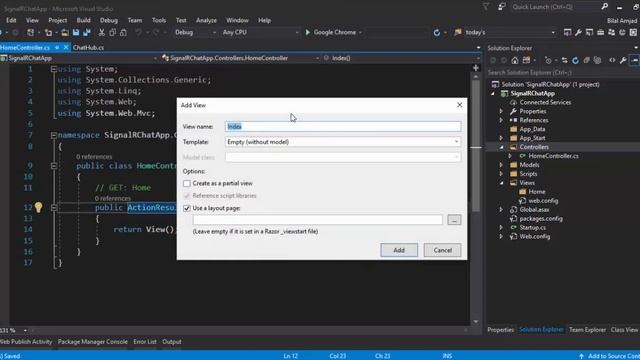The image size is (640, 360).
Task: Click the Refresh icon in Solution Explorer
Action: click(x=576, y=60)
